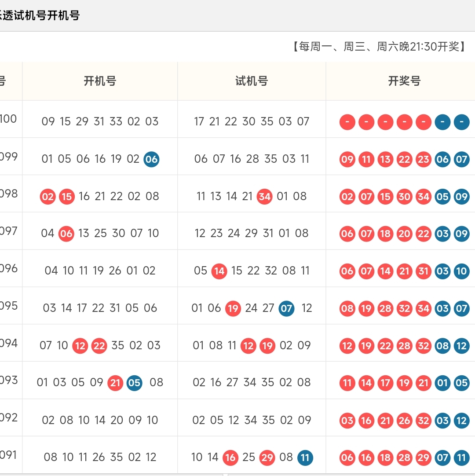This screenshot has width=475, height=476.
Task: Click red ball 22 in row 094 开机号
Action: [99, 346]
